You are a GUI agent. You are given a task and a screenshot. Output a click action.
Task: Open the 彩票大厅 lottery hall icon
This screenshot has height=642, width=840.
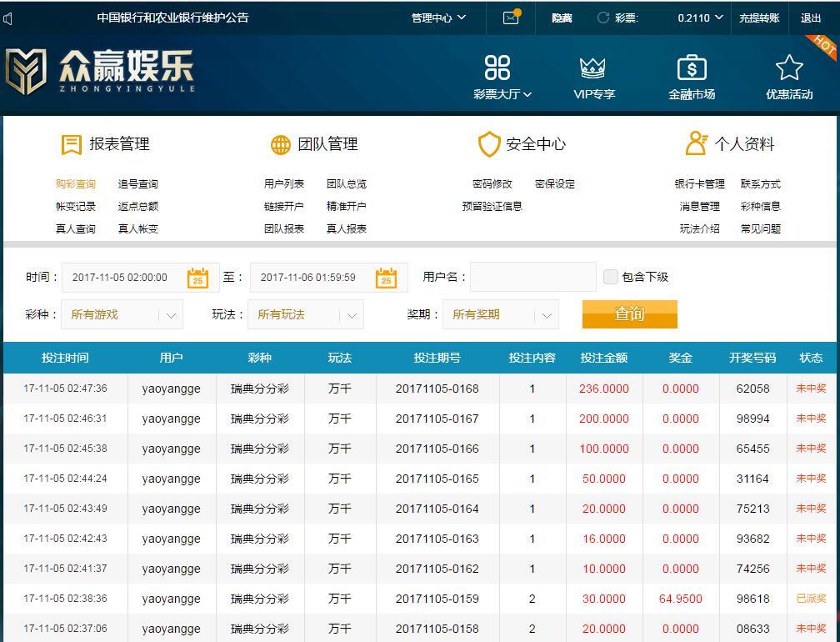(x=497, y=68)
